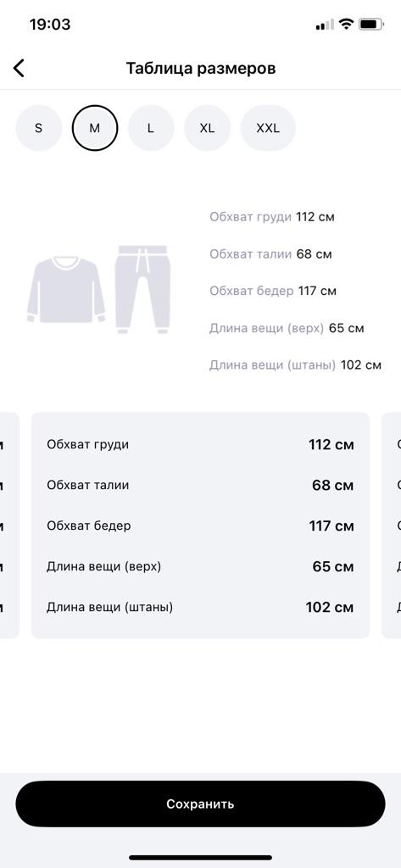Tap the Wi-Fi status icon

click(346, 25)
